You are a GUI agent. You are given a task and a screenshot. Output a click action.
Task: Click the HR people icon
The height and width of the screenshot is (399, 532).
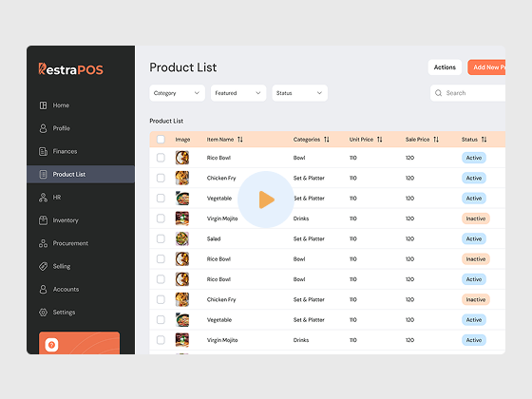[43, 198]
